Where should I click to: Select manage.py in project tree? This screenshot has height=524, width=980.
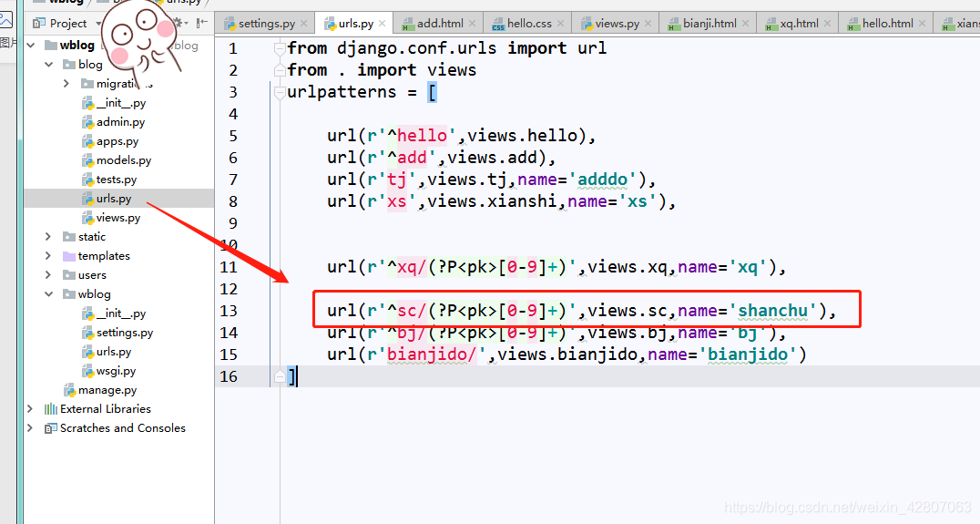[100, 389]
